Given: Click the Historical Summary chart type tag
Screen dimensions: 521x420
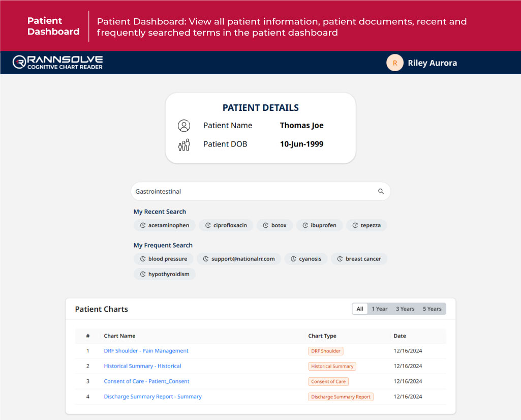Looking at the screenshot, I should click(332, 366).
